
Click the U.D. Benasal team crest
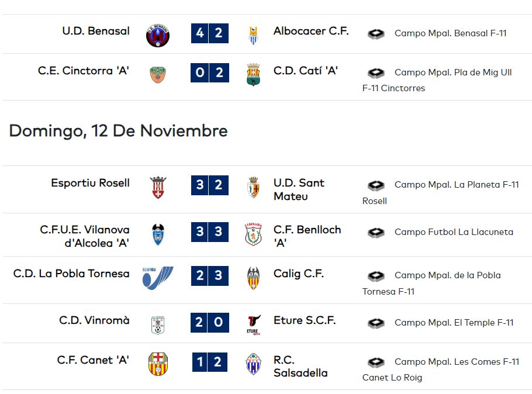pyautogui.click(x=158, y=35)
